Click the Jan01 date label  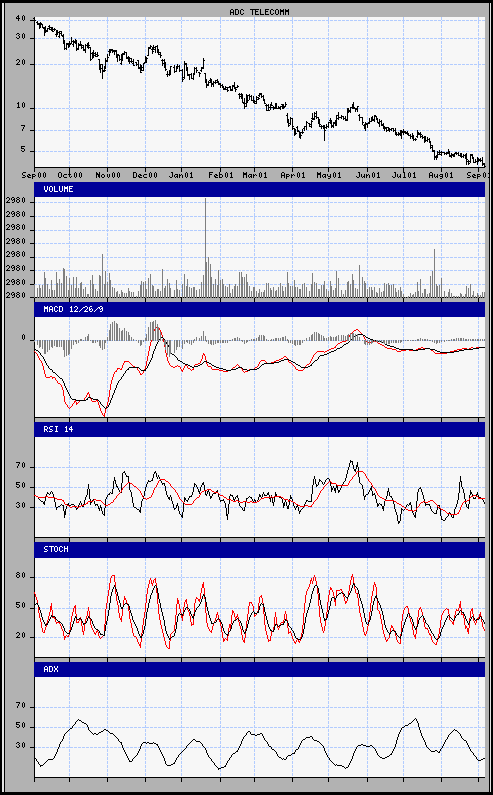[x=181, y=175]
